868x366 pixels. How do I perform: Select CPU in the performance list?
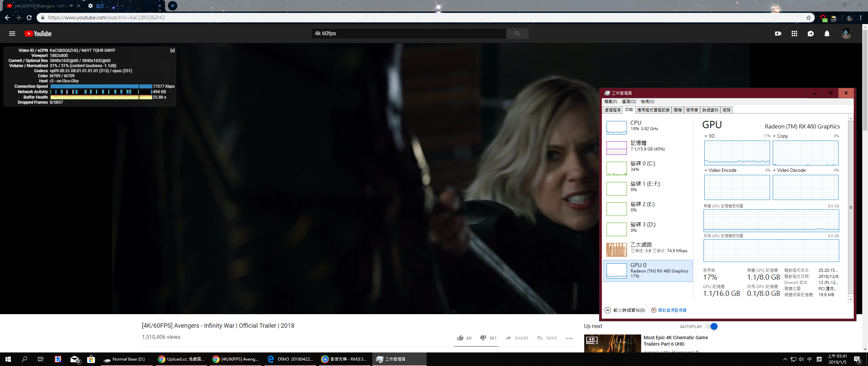click(648, 127)
